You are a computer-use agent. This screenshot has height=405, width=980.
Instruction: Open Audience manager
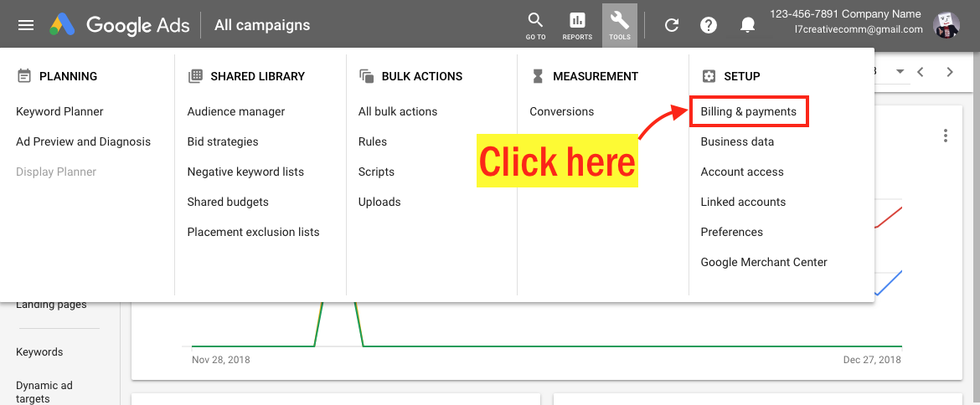[235, 111]
